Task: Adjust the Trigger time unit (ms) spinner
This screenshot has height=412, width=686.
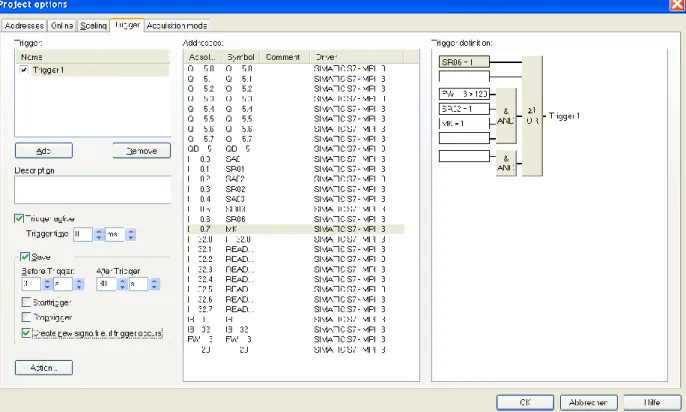Action: click(x=130, y=234)
